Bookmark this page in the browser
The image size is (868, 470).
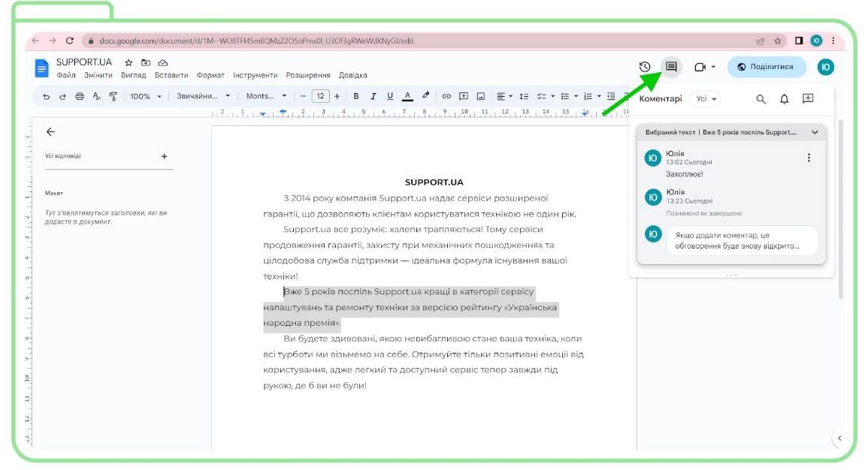tap(777, 41)
